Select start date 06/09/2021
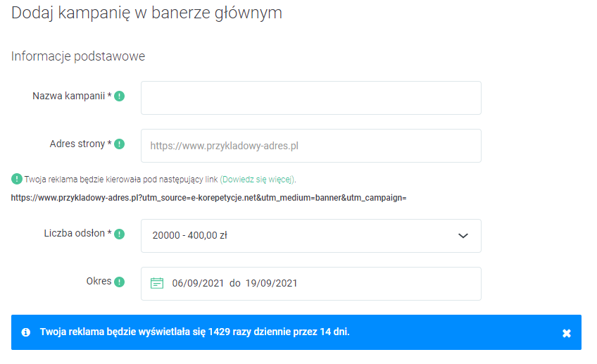This screenshot has width=597, height=364. tap(198, 283)
